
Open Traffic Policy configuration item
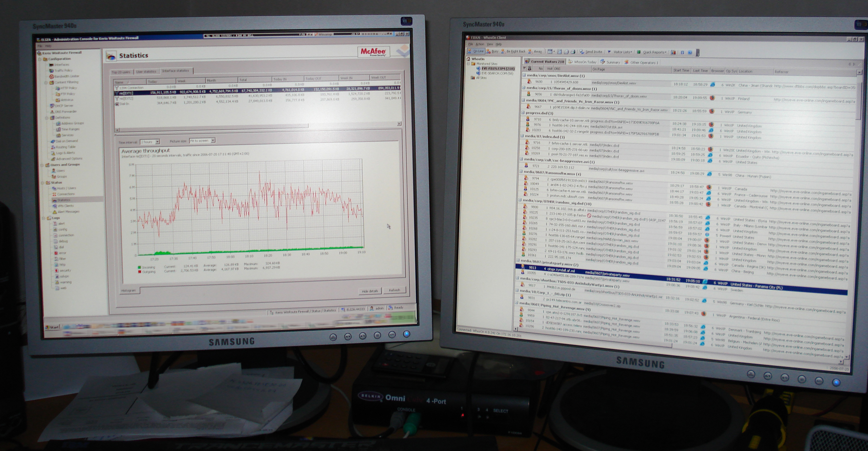point(63,70)
